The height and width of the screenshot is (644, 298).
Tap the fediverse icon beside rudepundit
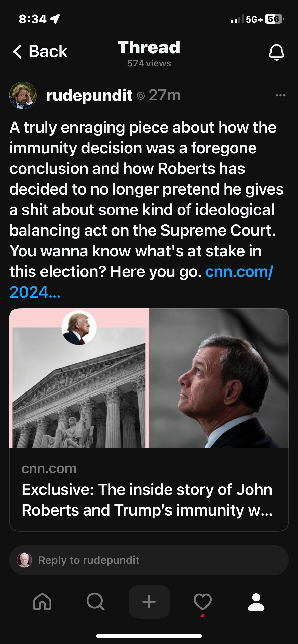[141, 96]
